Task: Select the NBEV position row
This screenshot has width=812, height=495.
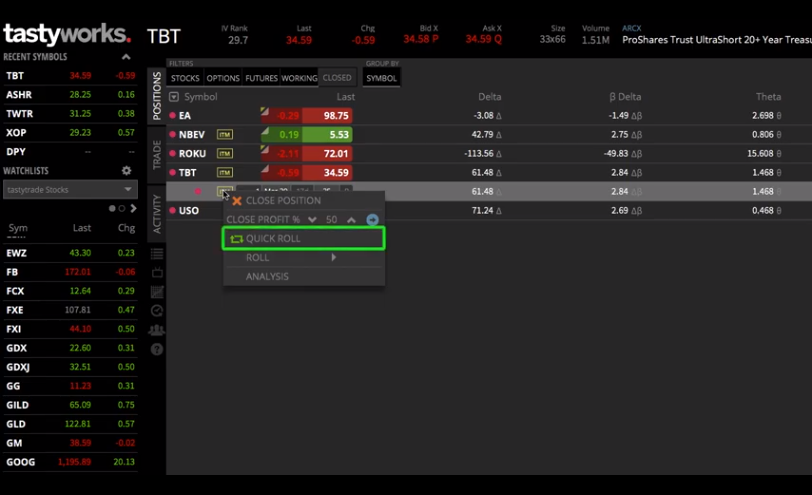Action: [x=489, y=135]
